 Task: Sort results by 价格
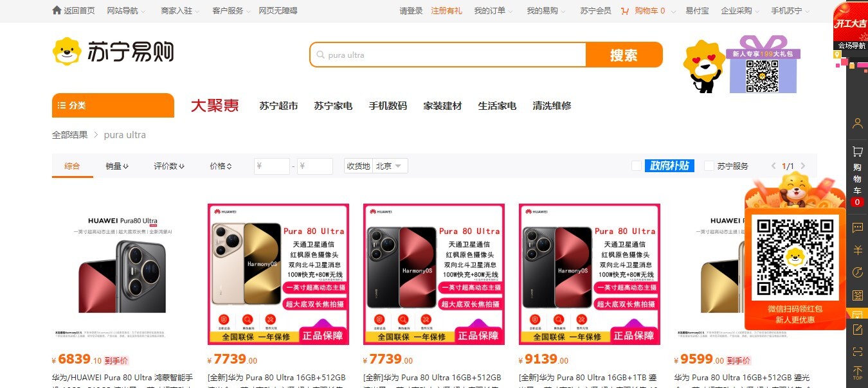click(x=221, y=166)
